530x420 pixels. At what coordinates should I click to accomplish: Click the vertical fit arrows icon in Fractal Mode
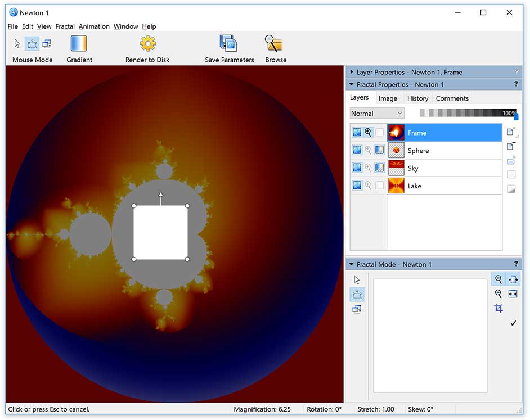pyautogui.click(x=513, y=279)
